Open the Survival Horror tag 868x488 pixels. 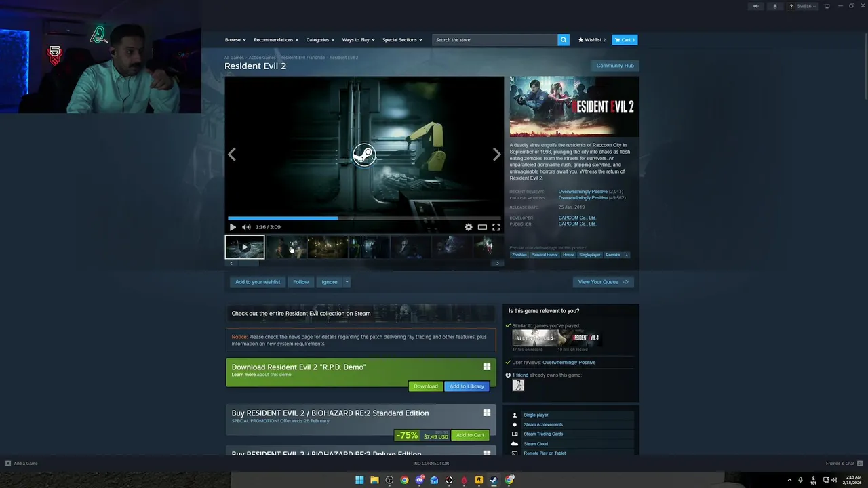(x=545, y=255)
